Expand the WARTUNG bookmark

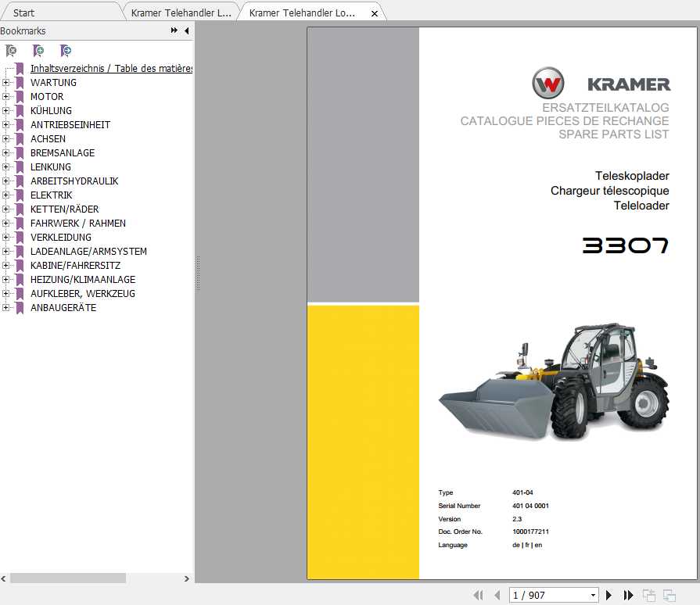[x=5, y=83]
